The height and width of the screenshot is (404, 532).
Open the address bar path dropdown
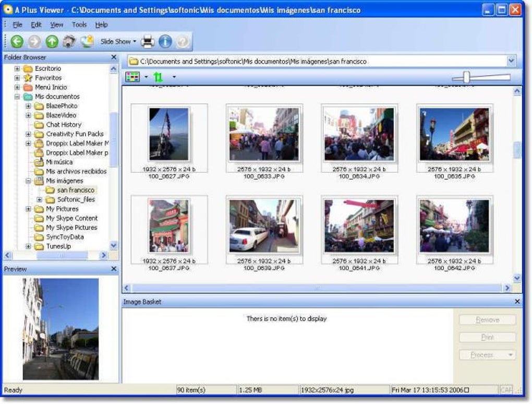click(512, 60)
